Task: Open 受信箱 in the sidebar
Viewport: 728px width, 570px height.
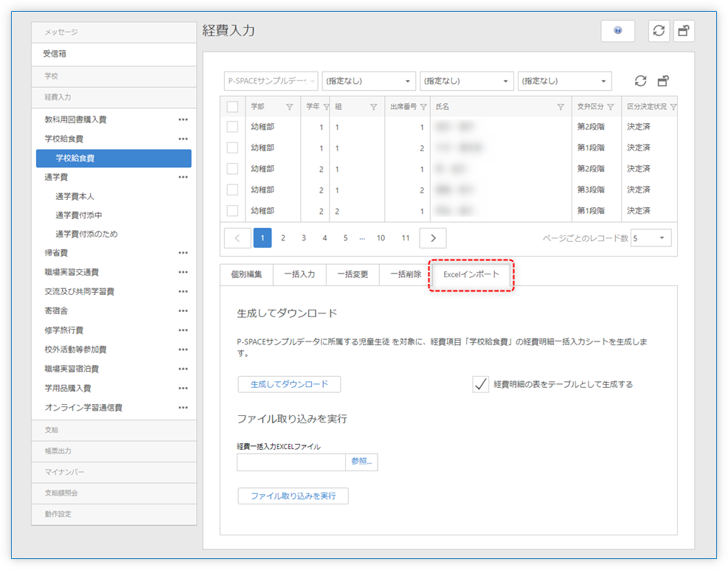Action: 114,54
